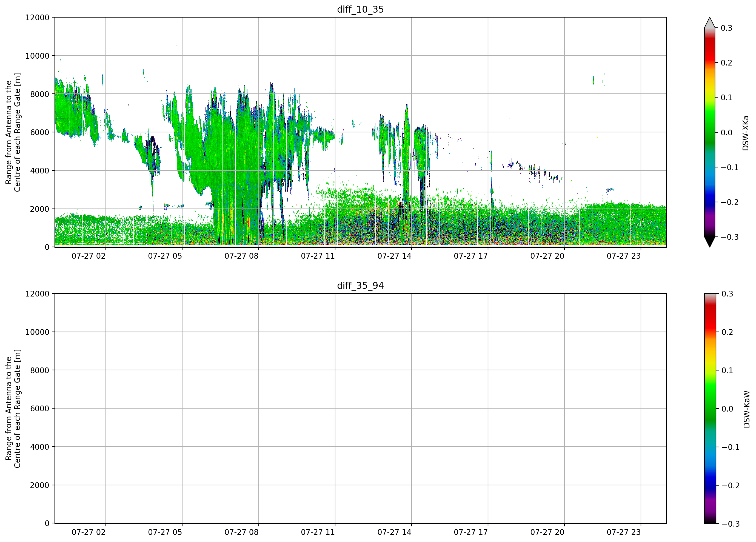Select the DSW-XKa colorbar label

[x=746, y=133]
